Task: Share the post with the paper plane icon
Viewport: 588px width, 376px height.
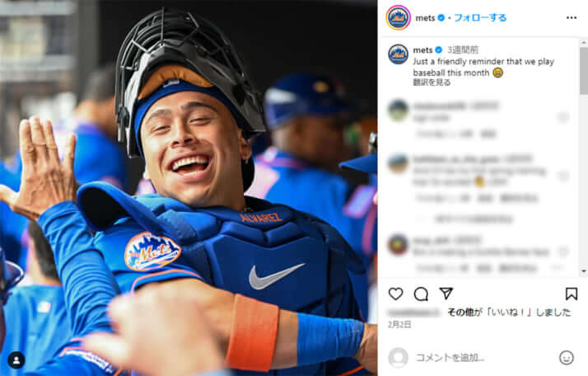Action: 446,294
